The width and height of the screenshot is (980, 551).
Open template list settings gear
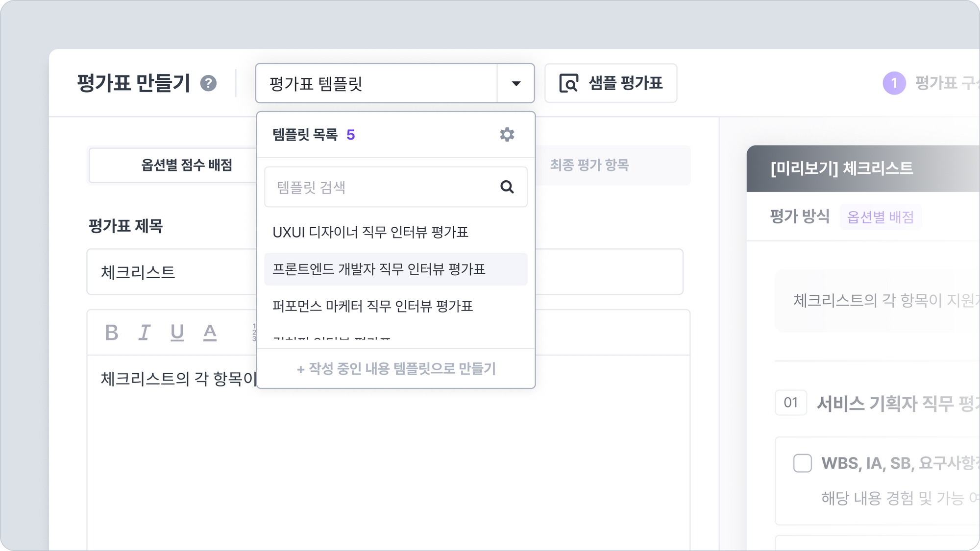[x=507, y=135]
